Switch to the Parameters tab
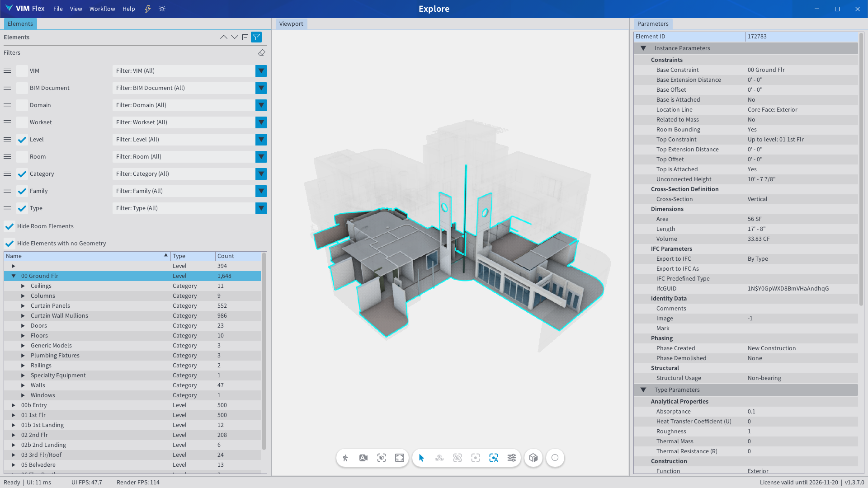The height and width of the screenshot is (488, 868). pyautogui.click(x=652, y=24)
